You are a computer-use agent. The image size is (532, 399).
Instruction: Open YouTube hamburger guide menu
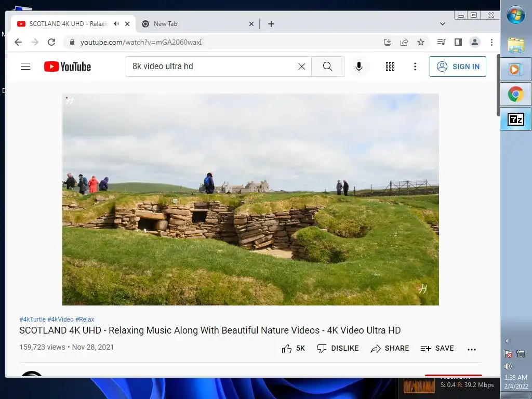click(x=25, y=66)
